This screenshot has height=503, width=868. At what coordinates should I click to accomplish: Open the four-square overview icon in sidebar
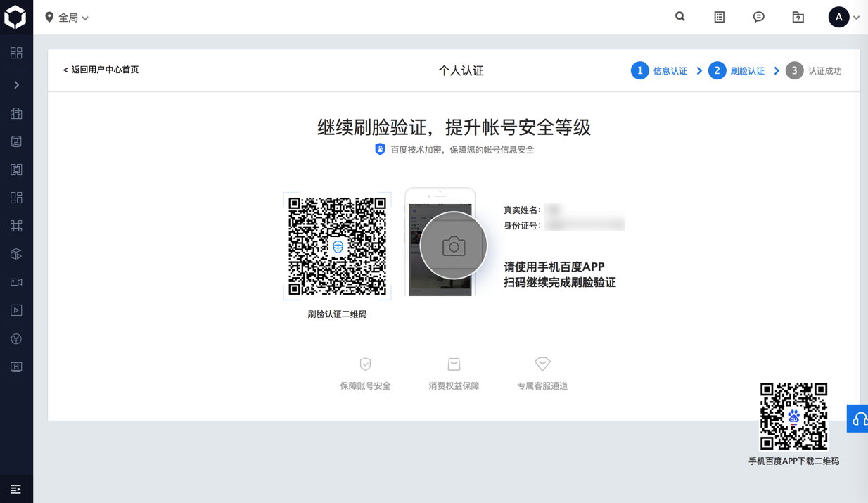[x=16, y=53]
